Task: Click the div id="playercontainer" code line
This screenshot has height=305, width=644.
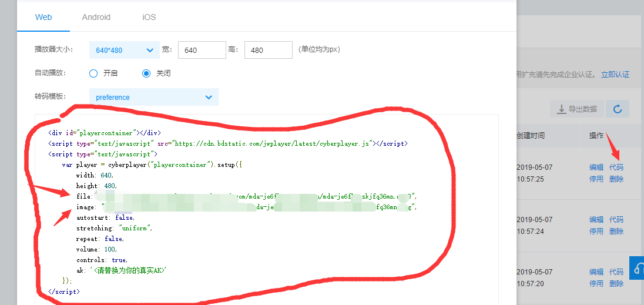Action: pyautogui.click(x=105, y=133)
